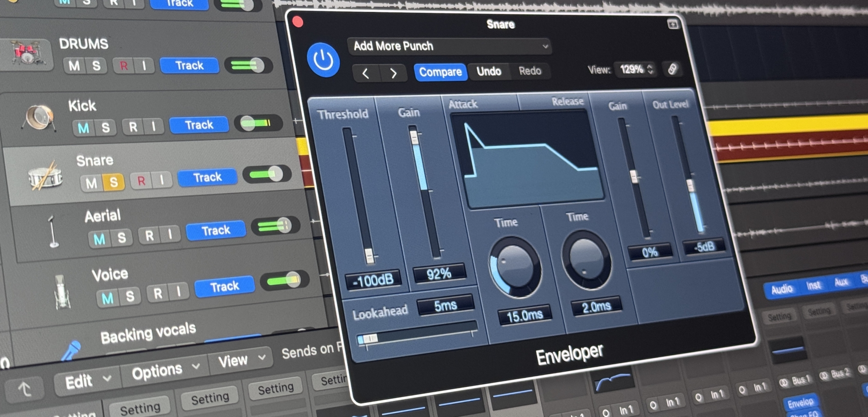868x417 pixels.
Task: Toggle input monitoring on Voice track
Action: pyautogui.click(x=178, y=291)
